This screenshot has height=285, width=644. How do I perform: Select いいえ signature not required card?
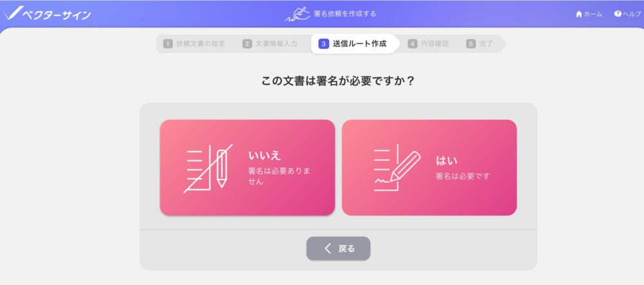(247, 167)
